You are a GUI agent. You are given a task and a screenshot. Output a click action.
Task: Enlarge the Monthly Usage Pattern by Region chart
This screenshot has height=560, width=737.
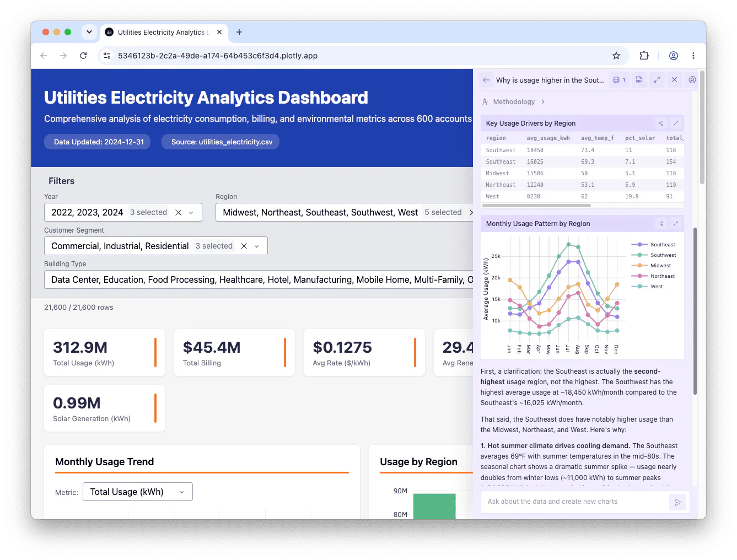(x=676, y=223)
